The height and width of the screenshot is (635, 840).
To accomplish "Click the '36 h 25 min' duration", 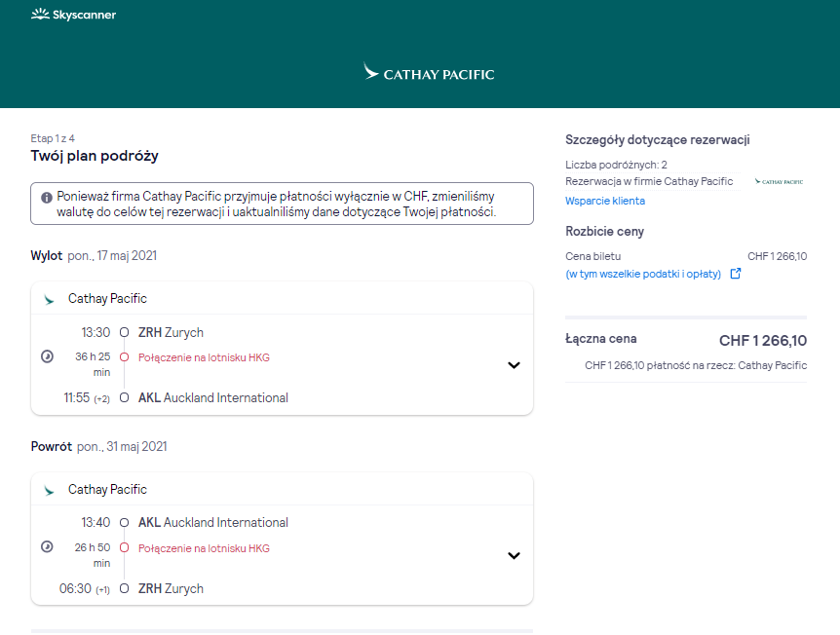I will pyautogui.click(x=93, y=364).
